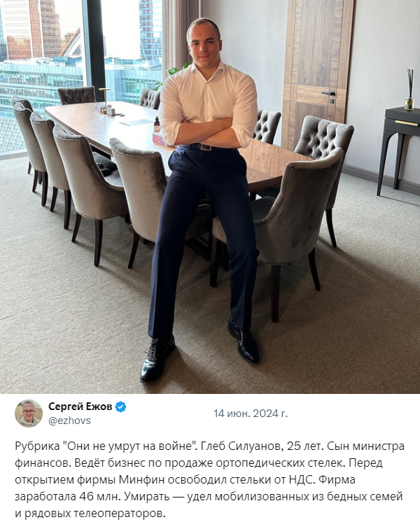Screen dimensions: 420x529
Task: Click the black shoe nearest the bottom of the photo
Action: tap(157, 359)
